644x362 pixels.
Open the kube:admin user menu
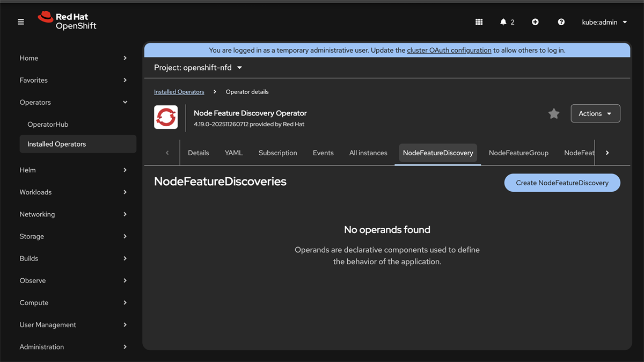(604, 22)
